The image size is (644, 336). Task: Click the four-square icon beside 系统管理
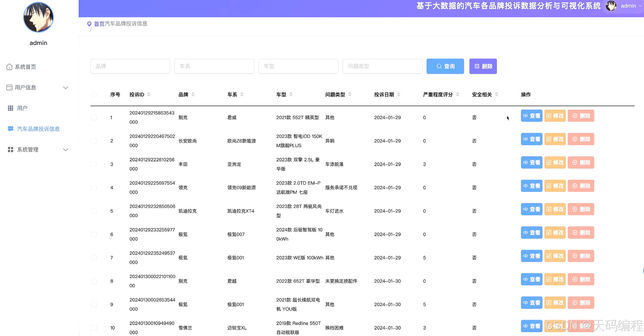tap(10, 149)
